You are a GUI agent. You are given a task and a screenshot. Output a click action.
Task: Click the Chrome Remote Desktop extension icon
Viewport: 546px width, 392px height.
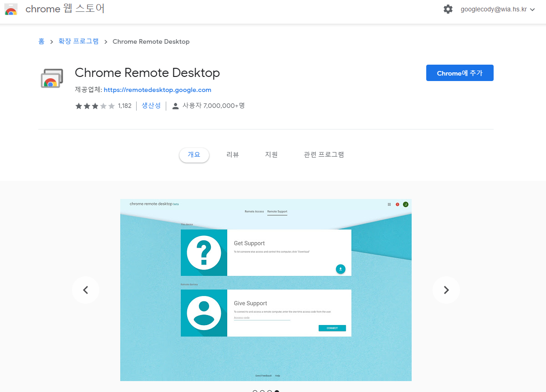pyautogui.click(x=51, y=78)
